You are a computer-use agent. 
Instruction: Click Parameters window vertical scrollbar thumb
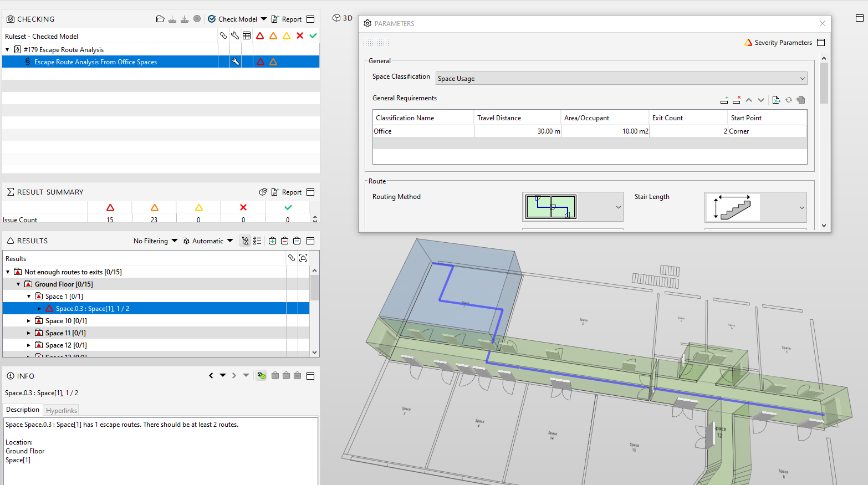tap(824, 83)
